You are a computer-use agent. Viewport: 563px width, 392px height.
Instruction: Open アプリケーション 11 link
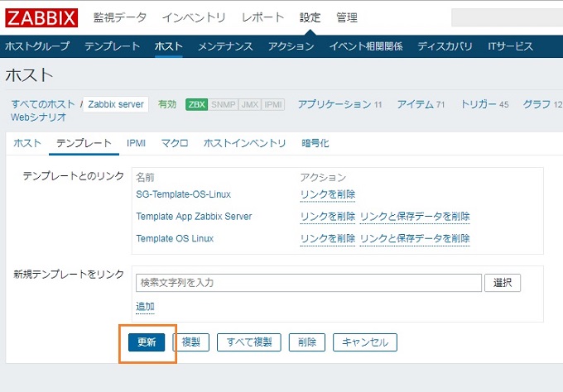tap(339, 104)
